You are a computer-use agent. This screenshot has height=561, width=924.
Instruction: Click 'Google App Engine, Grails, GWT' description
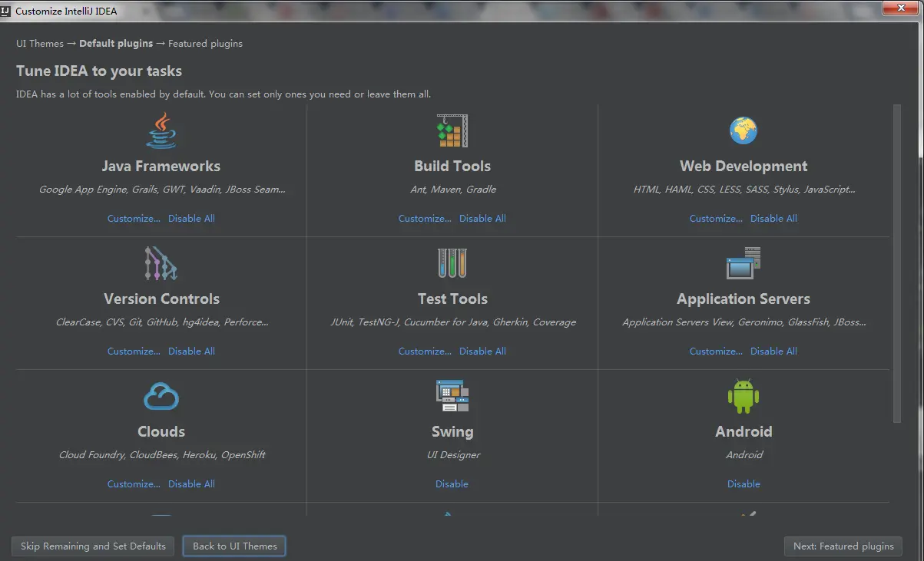tap(162, 190)
